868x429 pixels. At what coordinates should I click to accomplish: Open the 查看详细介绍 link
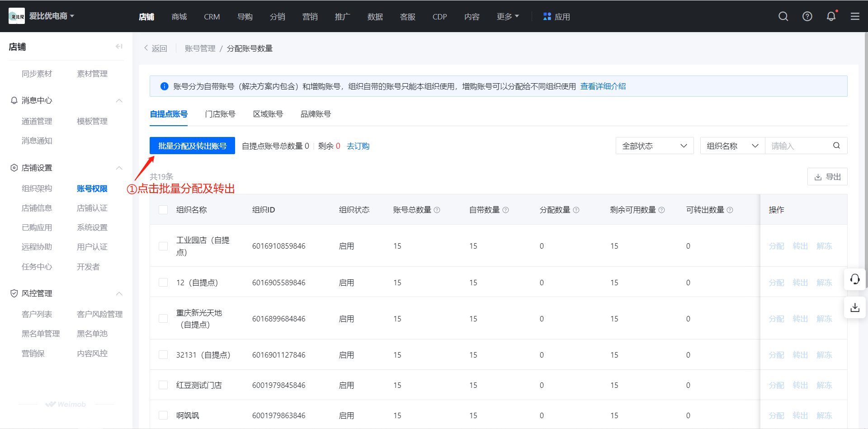[x=603, y=86]
